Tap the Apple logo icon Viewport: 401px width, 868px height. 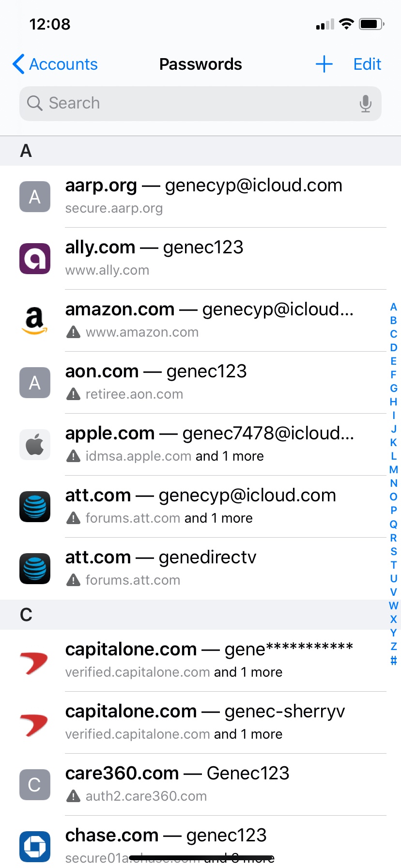[x=35, y=445]
